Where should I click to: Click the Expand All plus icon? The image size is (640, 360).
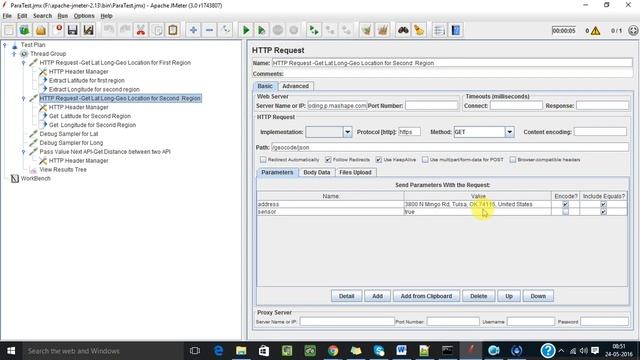(193, 30)
